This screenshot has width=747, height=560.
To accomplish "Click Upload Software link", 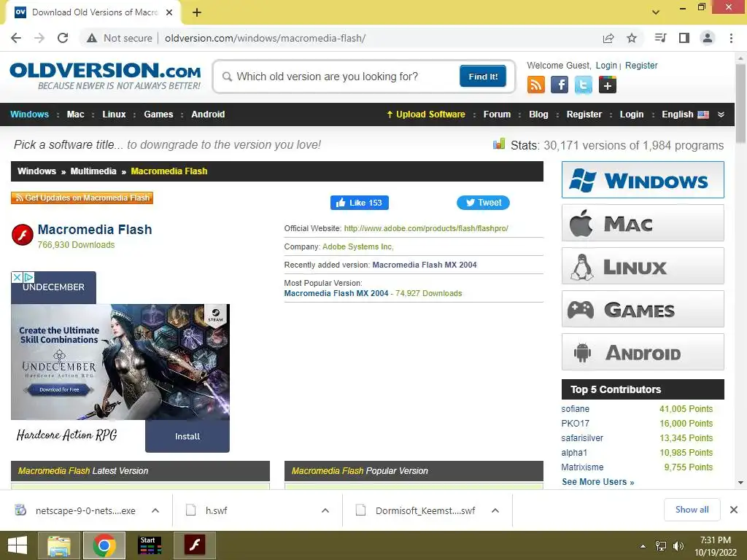I will [426, 114].
